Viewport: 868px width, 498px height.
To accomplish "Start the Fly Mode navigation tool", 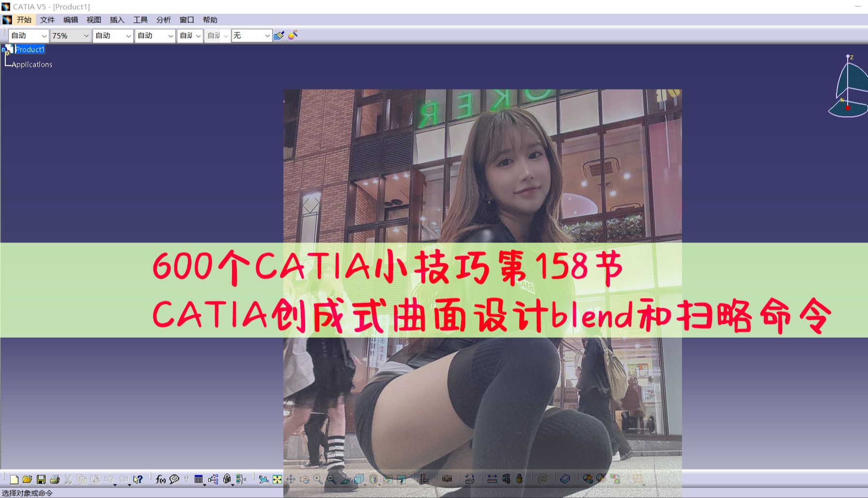I will pos(264,479).
